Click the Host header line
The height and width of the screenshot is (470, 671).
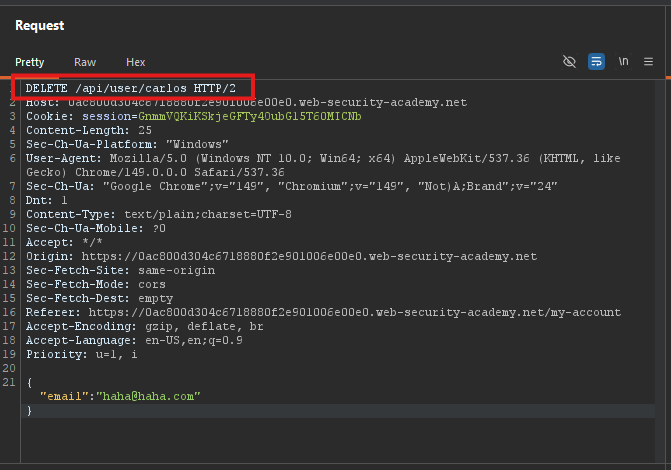[246, 103]
